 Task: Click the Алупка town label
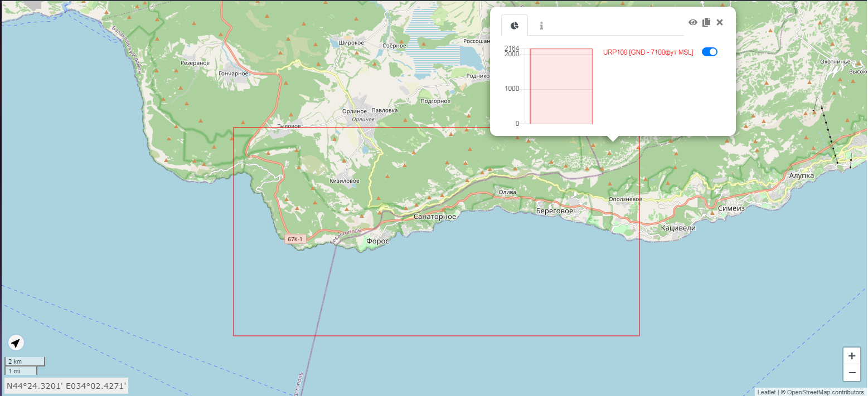[802, 175]
